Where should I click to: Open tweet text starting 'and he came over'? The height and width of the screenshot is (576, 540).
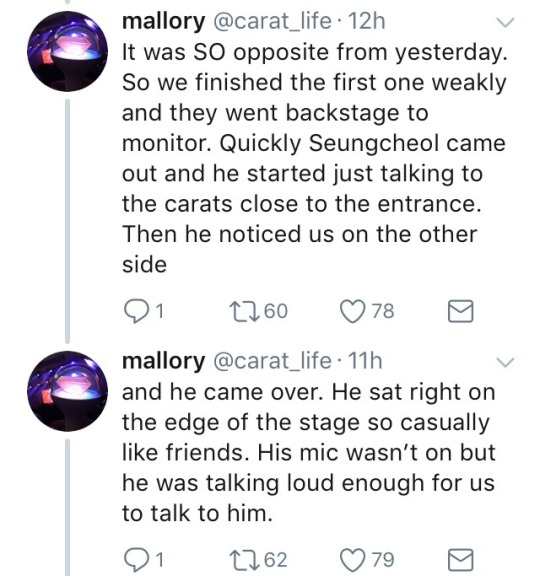click(309, 453)
